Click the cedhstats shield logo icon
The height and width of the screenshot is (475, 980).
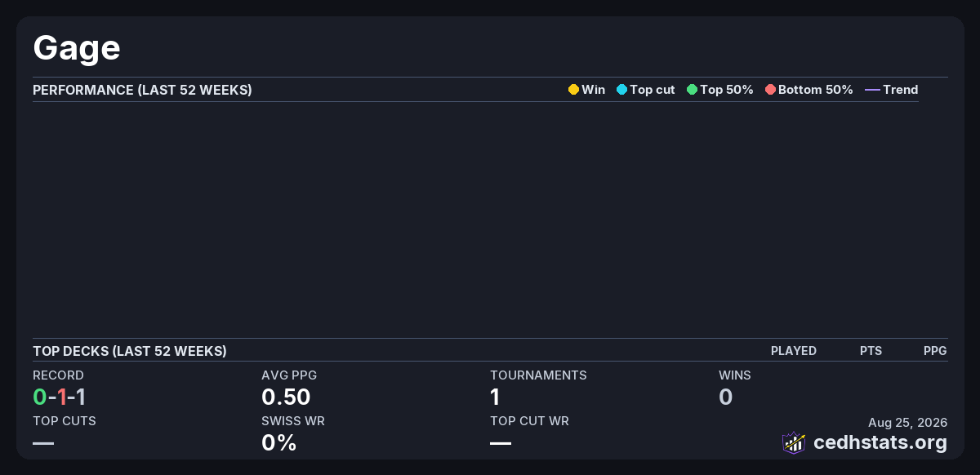click(794, 442)
